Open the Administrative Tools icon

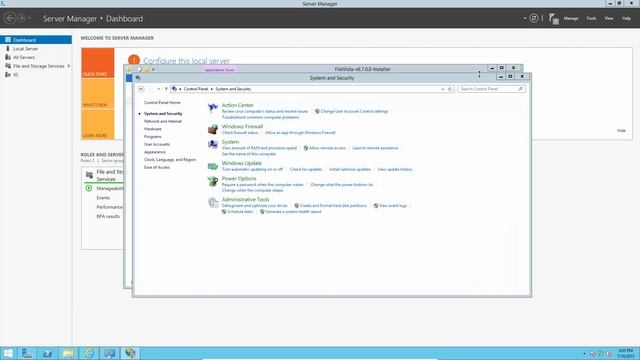tap(213, 202)
